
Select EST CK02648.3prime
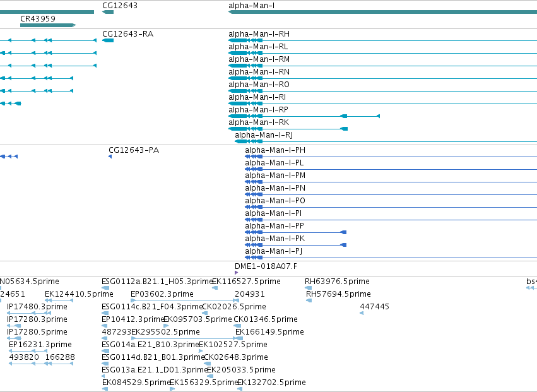236,358
